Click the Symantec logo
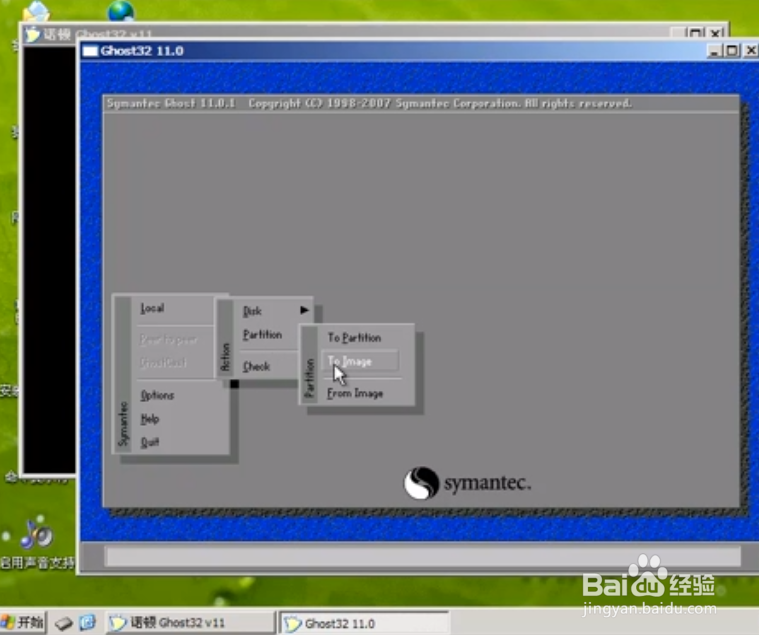This screenshot has height=635, width=759. coord(467,483)
